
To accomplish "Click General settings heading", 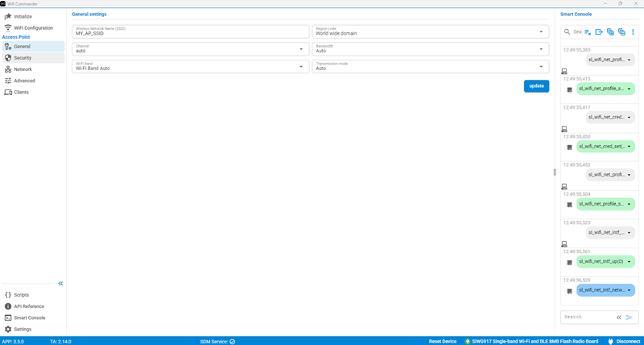I will (x=89, y=14).
